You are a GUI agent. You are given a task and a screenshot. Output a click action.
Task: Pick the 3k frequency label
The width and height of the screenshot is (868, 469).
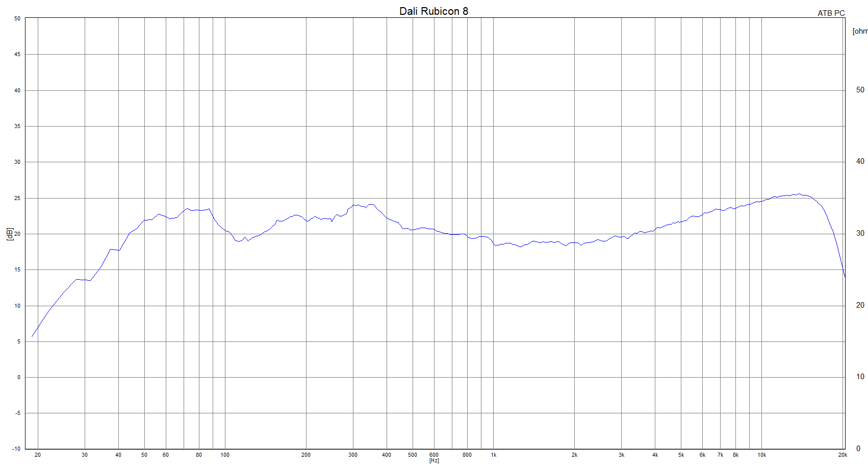622,455
